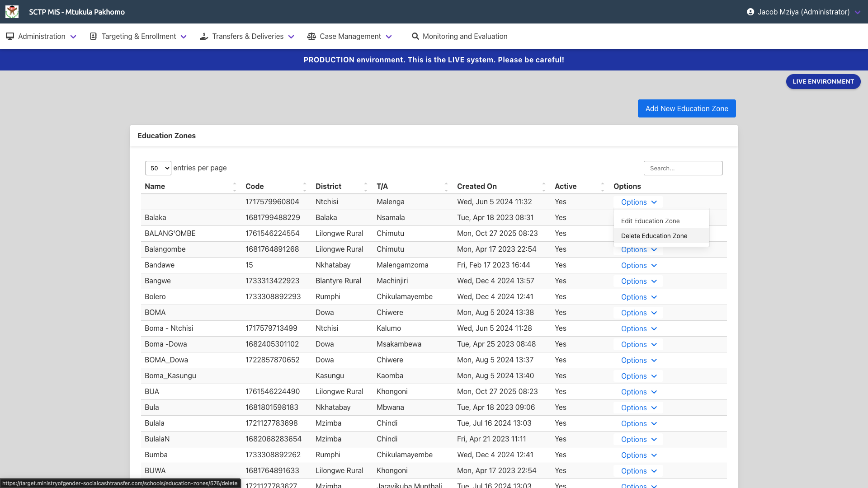
Task: Open Options dropdown for Bangwe row
Action: pos(638,281)
